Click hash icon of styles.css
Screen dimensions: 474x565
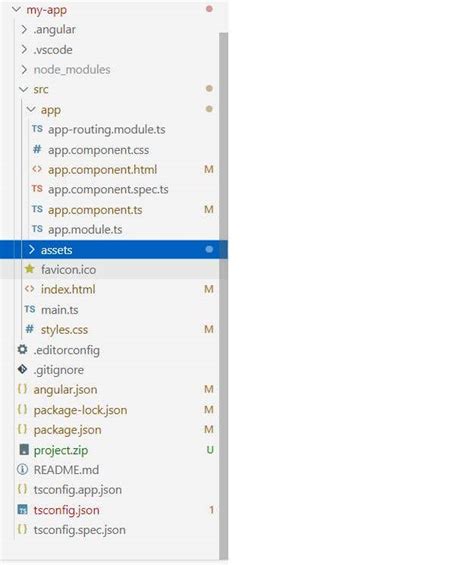pos(30,329)
